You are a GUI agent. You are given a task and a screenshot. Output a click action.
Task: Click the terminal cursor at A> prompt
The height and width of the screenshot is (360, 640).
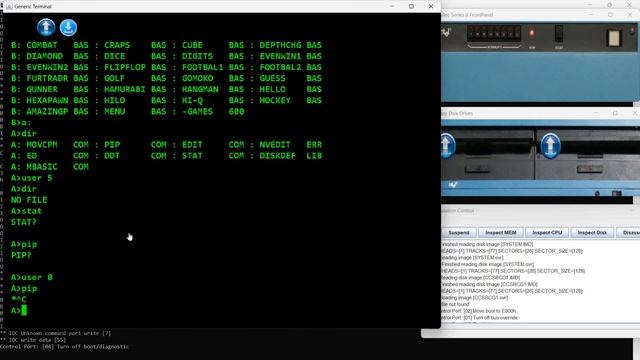(24, 311)
